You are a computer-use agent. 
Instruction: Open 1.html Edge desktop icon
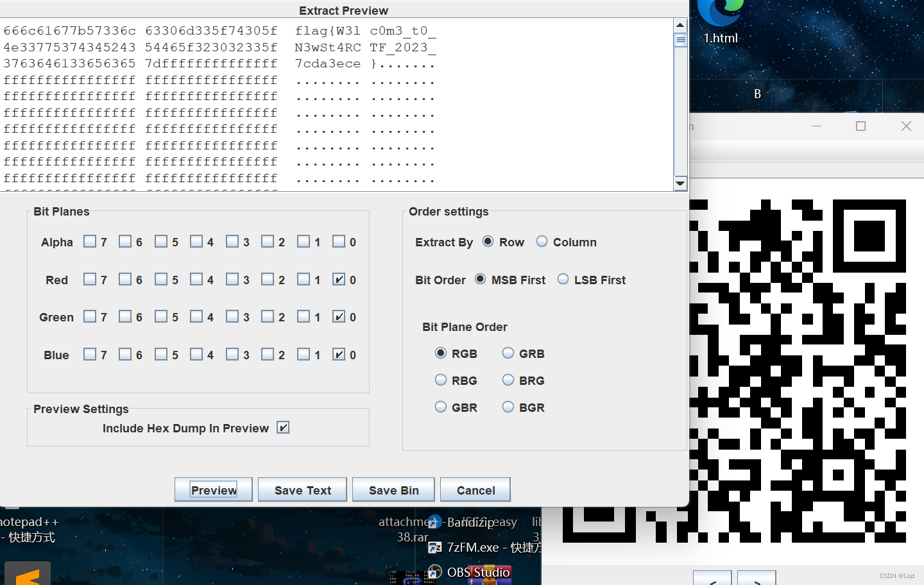coord(721,22)
